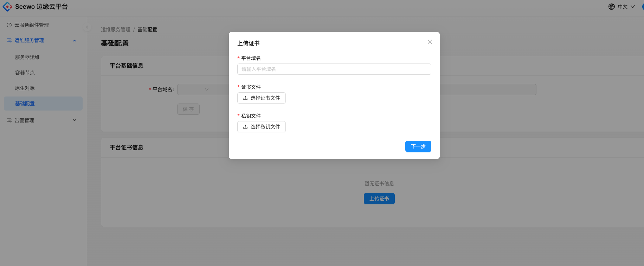Screen dimensions: 644x266
Task: Click the 上传证书 button
Action: tap(379, 199)
